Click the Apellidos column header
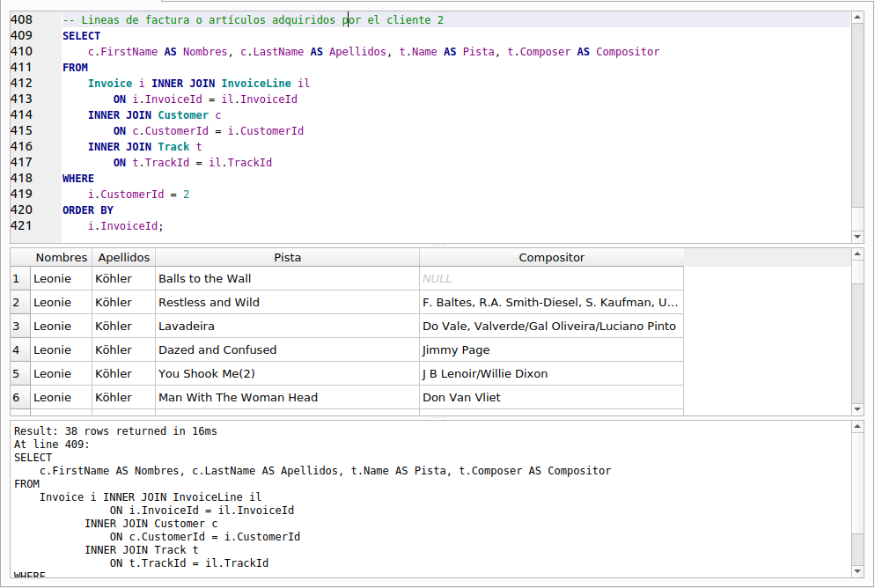875x588 pixels. point(123,257)
